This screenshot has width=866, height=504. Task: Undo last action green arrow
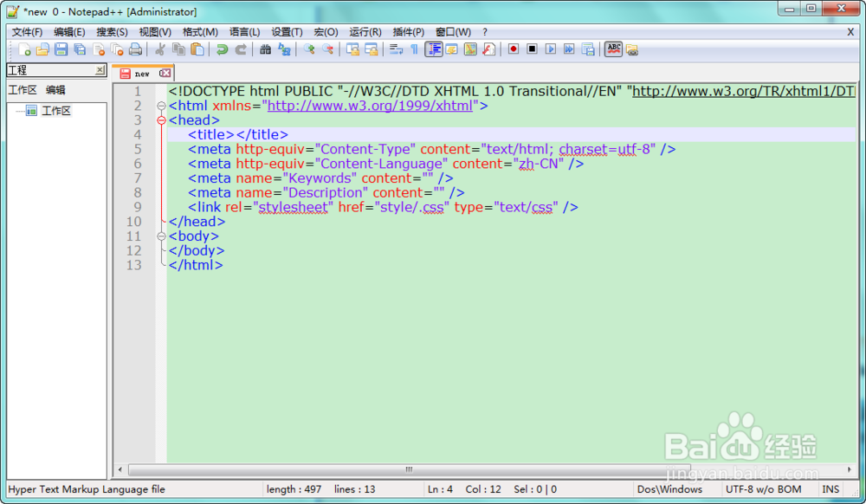click(x=222, y=49)
